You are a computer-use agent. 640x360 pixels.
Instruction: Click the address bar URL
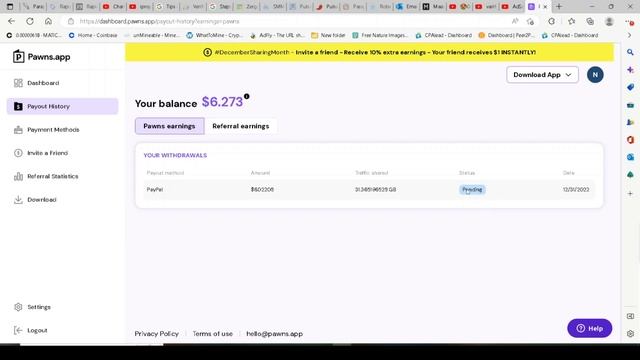tap(159, 21)
